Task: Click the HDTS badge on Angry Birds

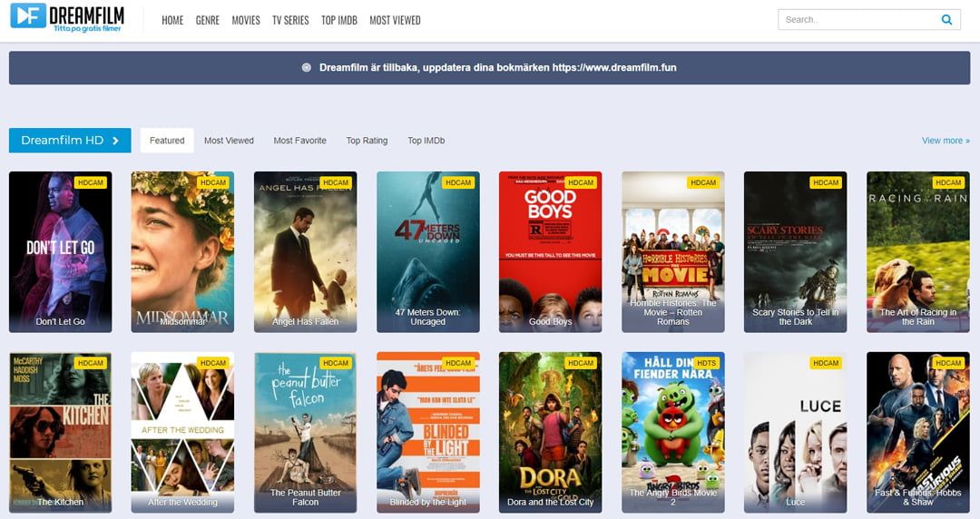Action: tap(706, 363)
